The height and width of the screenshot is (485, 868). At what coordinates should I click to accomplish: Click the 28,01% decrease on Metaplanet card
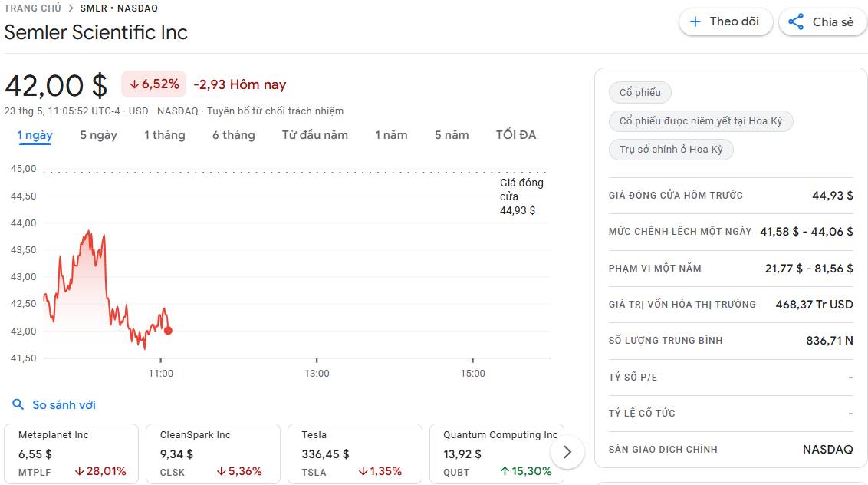100,471
